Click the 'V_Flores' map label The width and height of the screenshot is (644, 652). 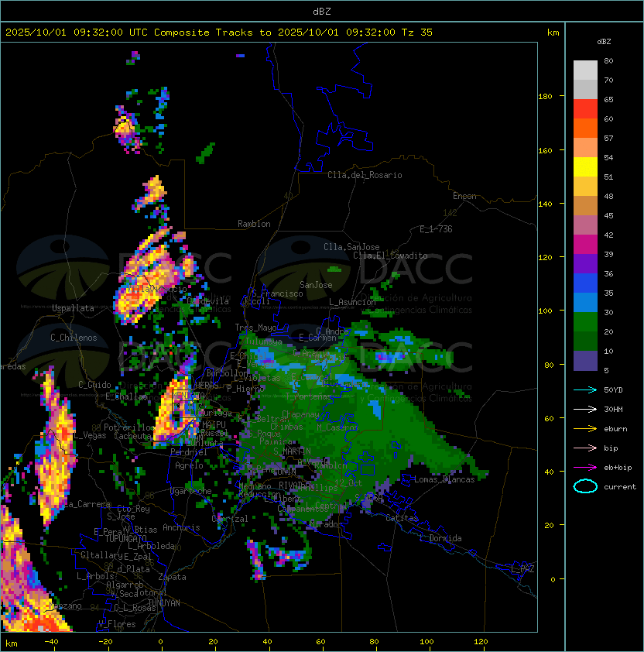click(117, 624)
